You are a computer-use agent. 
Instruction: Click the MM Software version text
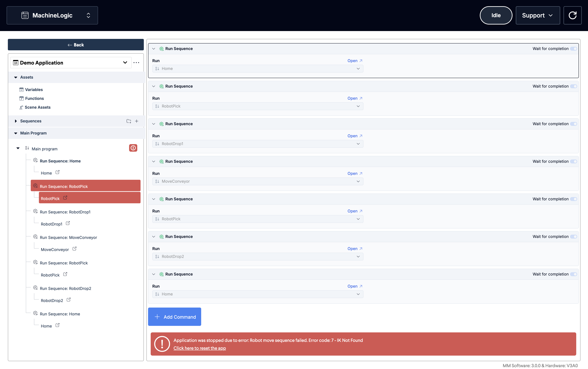tap(540, 365)
